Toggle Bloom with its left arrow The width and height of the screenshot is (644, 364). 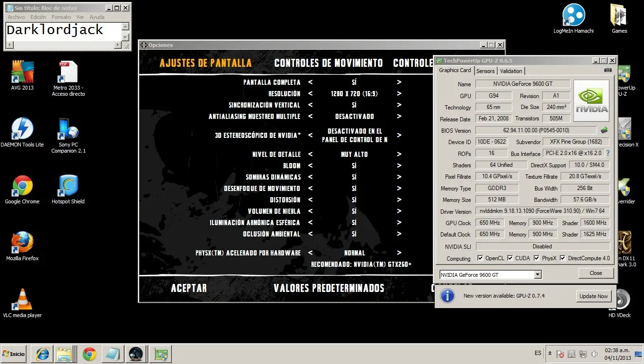tap(310, 165)
